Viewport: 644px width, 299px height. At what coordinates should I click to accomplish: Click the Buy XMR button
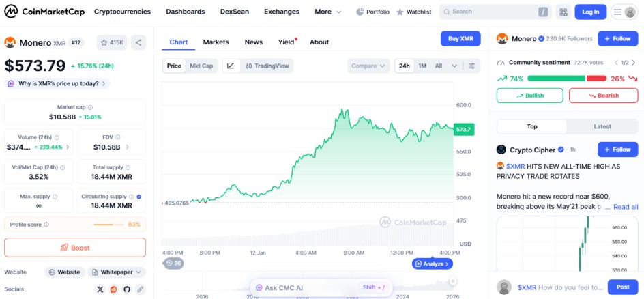click(460, 39)
